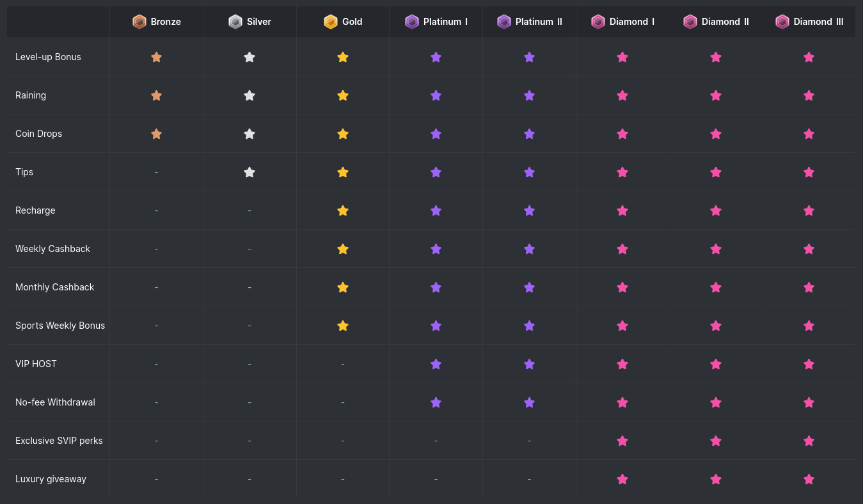Screen dimensions: 863x504
Task: Click the Raining row label
Action: (31, 95)
